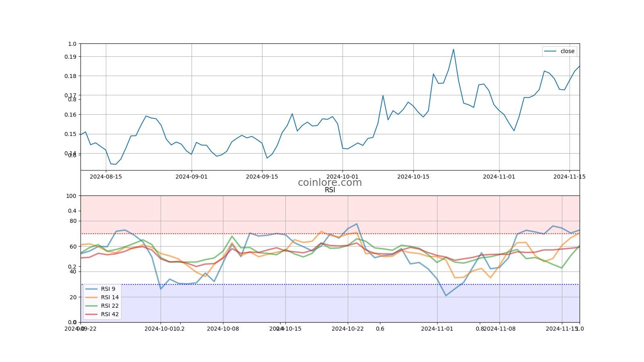This screenshot has width=644, height=362.
Task: Click '2024-10-08' on the RSI chart axis
Action: pyautogui.click(x=223, y=329)
